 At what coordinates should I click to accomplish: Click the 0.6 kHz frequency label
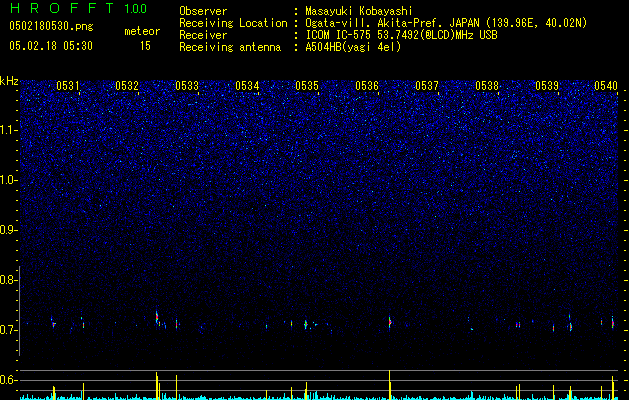coord(9,380)
